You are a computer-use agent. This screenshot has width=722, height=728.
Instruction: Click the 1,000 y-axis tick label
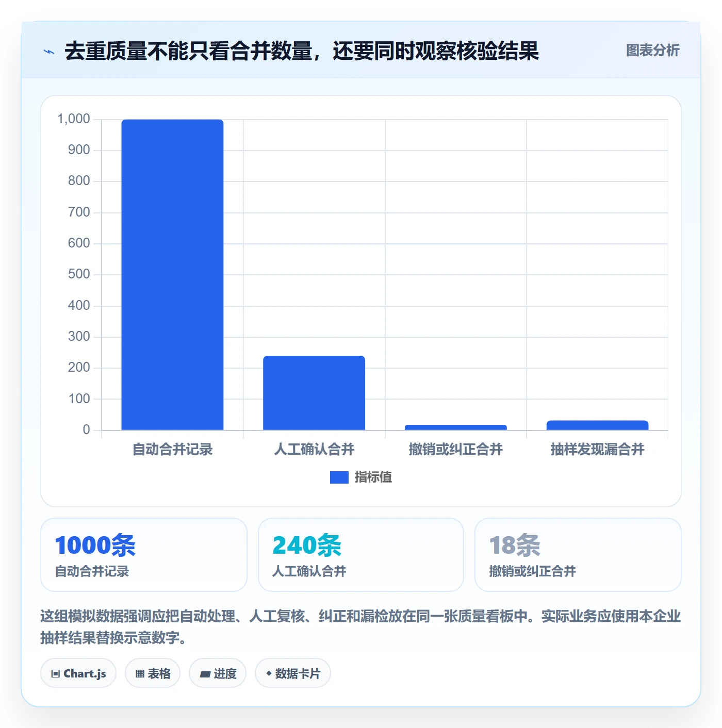pyautogui.click(x=74, y=119)
